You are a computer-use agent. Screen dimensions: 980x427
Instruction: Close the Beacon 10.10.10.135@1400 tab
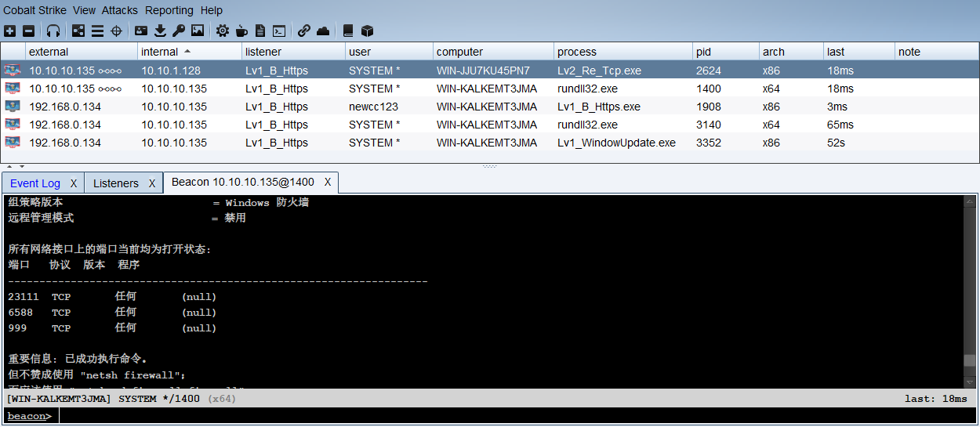click(x=328, y=182)
